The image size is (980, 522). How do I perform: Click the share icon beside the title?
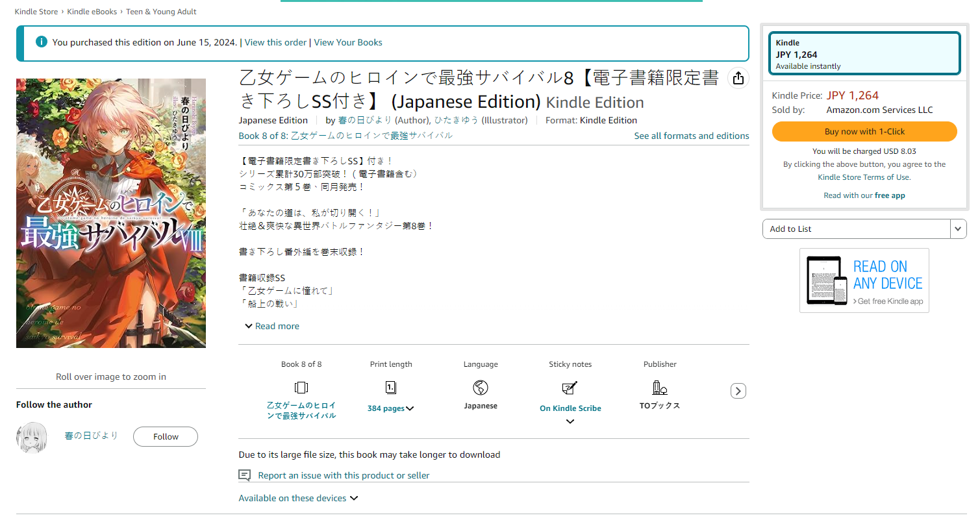[738, 79]
